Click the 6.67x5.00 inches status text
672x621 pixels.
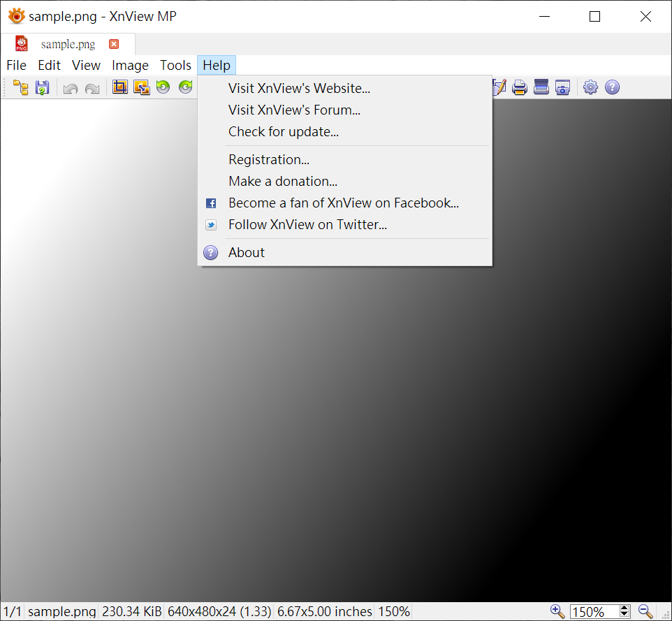pos(324,612)
